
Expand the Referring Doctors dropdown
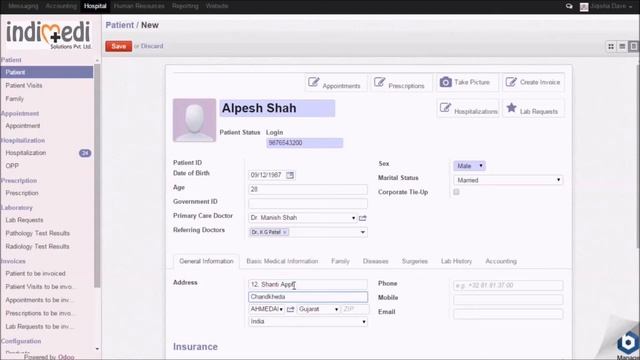tap(362, 232)
